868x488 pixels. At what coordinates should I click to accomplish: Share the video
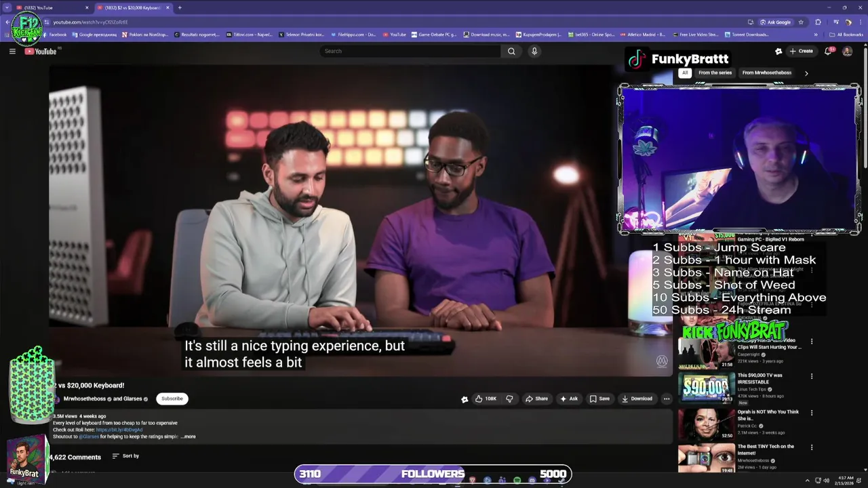coord(536,399)
